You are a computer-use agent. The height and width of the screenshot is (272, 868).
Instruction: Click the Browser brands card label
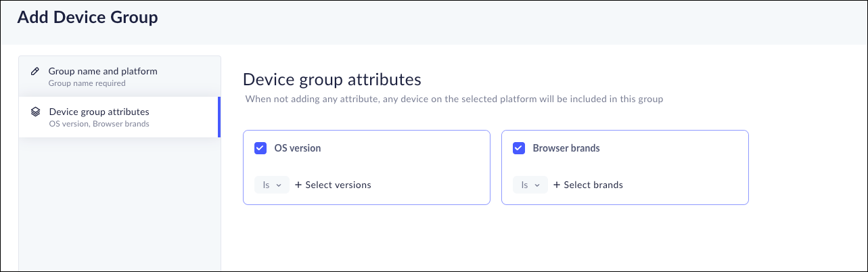point(566,148)
